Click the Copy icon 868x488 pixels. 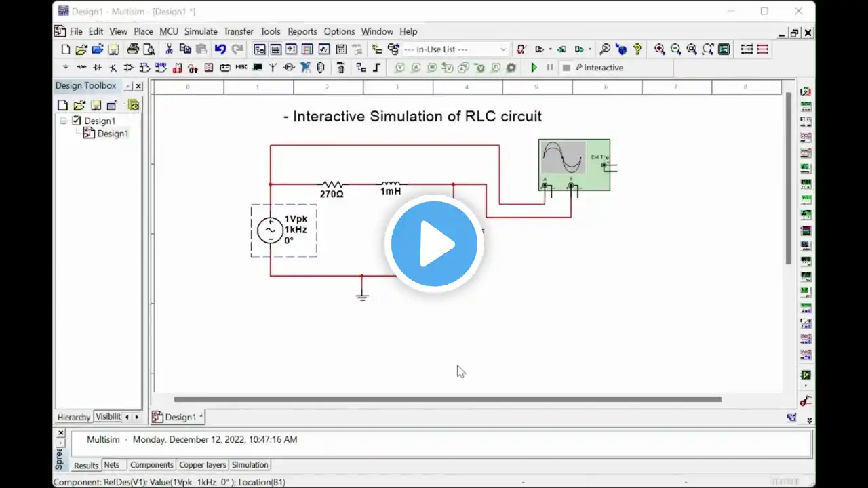185,49
